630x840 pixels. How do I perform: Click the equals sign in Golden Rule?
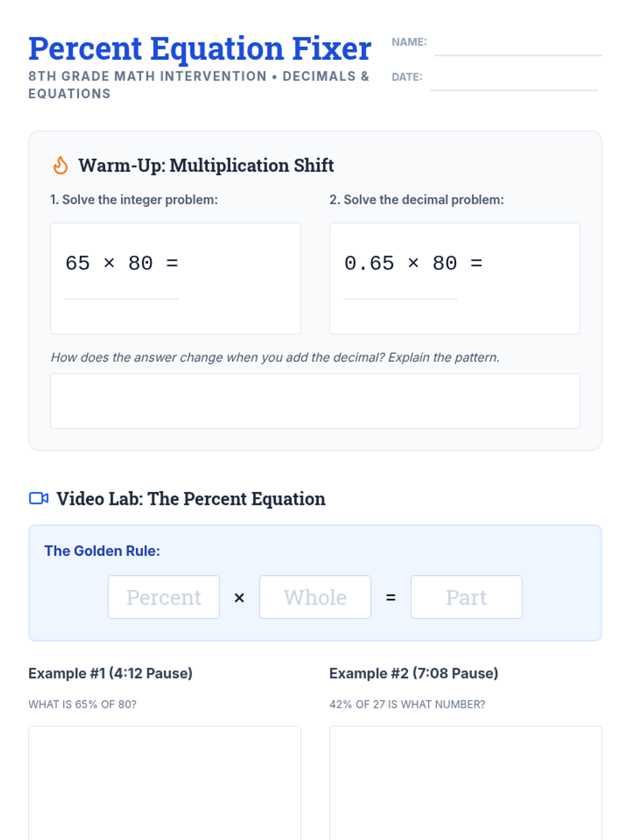pos(391,598)
